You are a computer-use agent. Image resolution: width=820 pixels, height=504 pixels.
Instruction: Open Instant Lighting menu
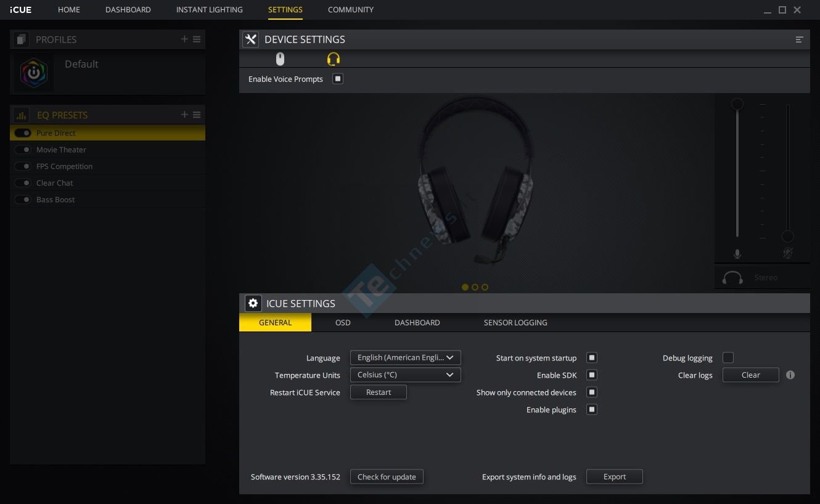pos(210,10)
